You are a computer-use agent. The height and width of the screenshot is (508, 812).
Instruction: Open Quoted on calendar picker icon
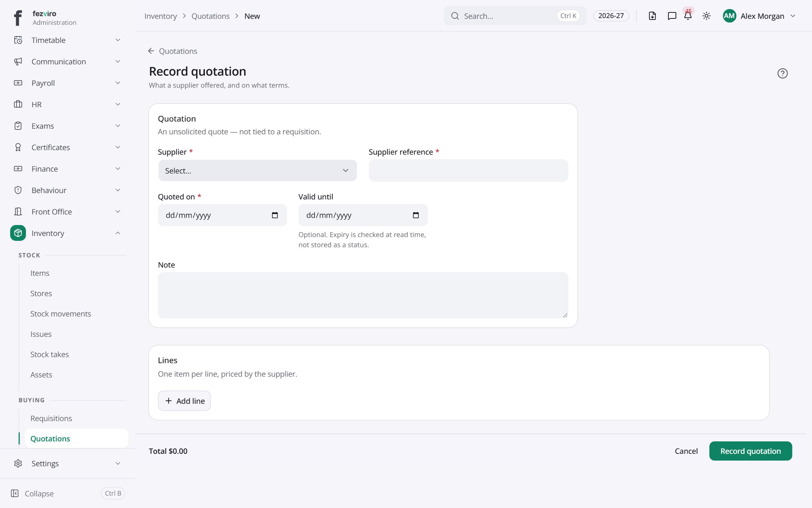point(275,215)
